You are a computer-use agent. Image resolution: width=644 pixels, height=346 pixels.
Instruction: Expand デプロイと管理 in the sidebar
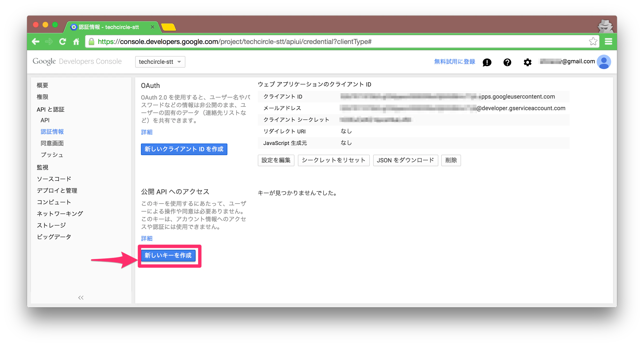(57, 190)
